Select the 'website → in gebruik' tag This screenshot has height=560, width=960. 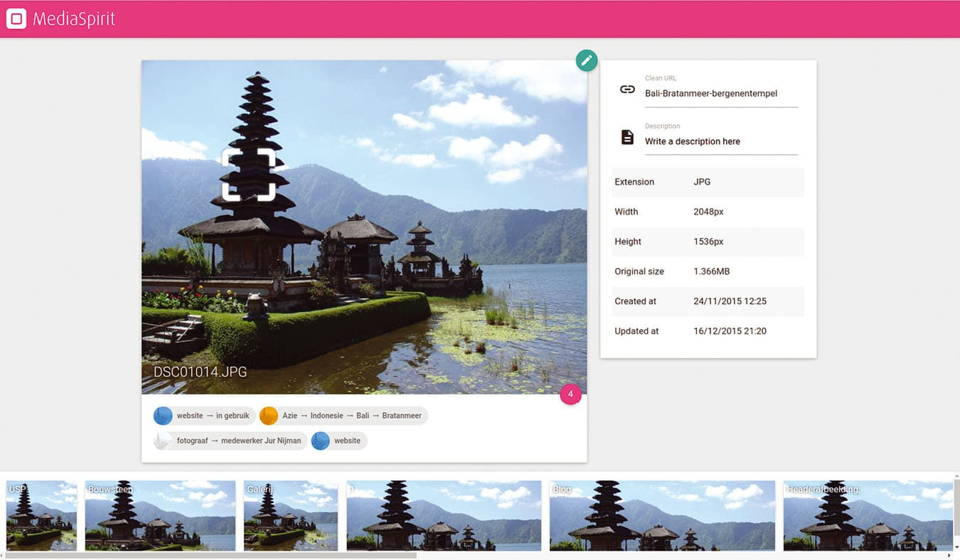point(205,416)
